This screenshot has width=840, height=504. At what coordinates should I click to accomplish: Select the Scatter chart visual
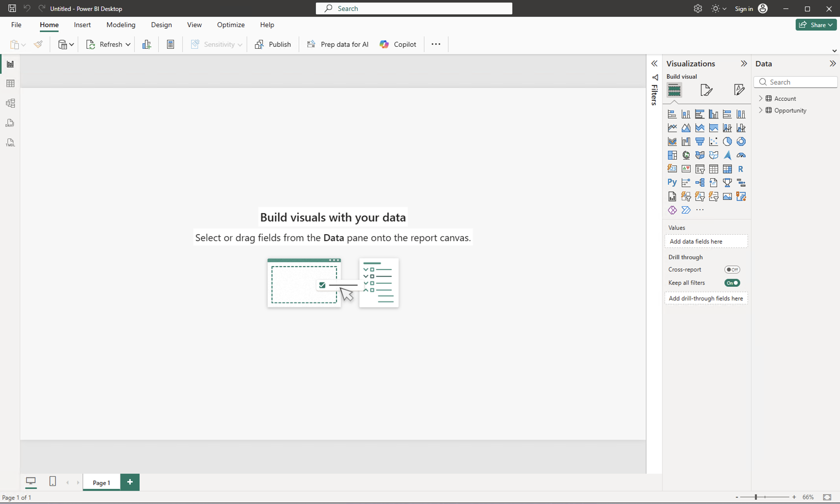(x=714, y=141)
